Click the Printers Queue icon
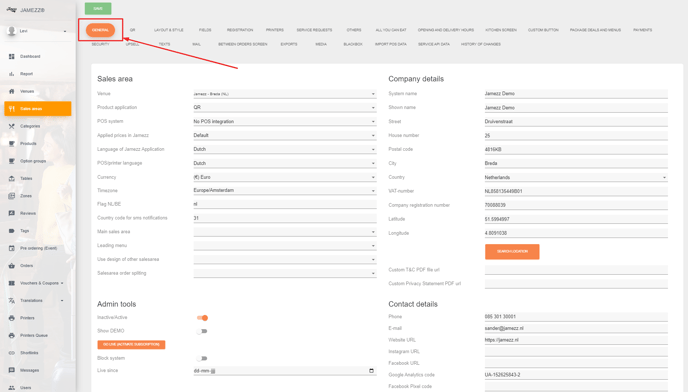 click(12, 335)
